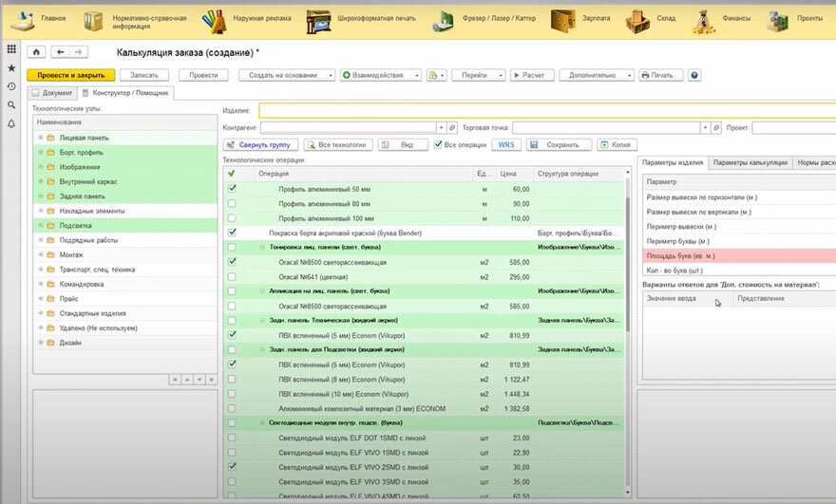Open notifications bell icon in sidebar
Screen dimensions: 836x504
pyautogui.click(x=11, y=123)
